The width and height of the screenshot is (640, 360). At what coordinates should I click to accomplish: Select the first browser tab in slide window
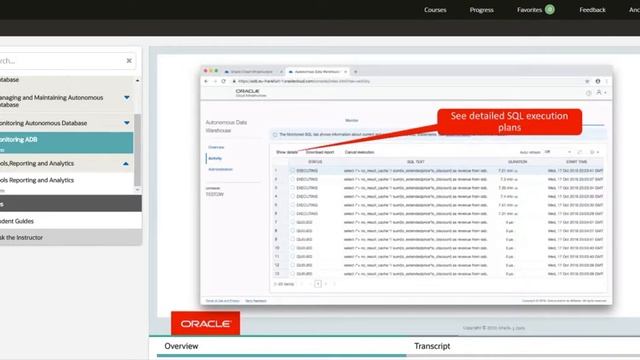(x=252, y=71)
